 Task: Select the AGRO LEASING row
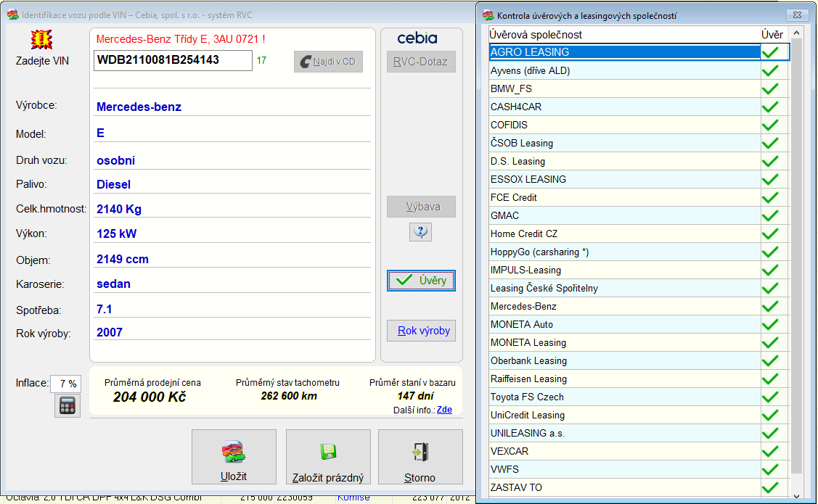[639, 52]
